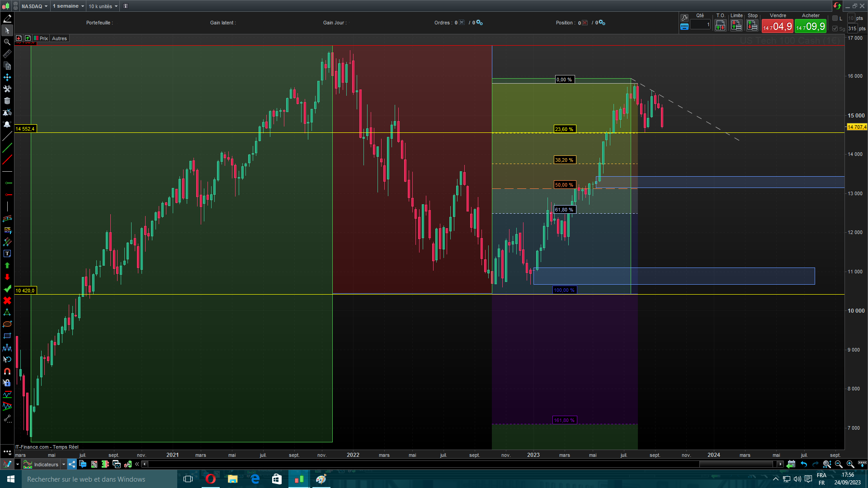Click the horizontal chart scrollbar thumb
Viewport: 868px width, 488px height.
tap(736, 464)
